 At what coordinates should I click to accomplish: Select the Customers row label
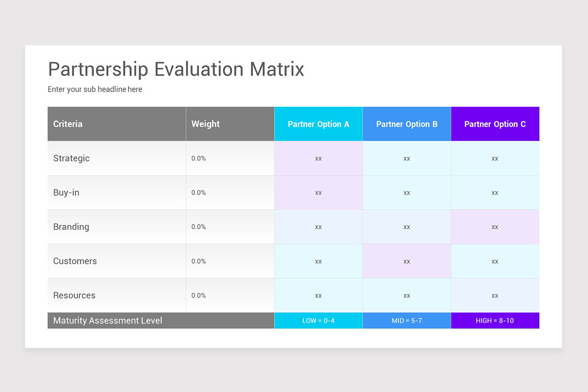75,261
